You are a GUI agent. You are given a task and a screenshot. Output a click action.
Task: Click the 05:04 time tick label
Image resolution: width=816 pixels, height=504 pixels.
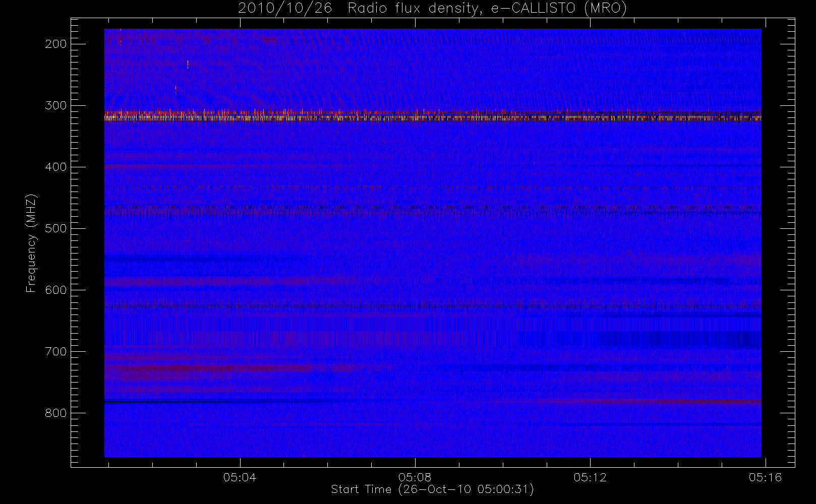(240, 477)
